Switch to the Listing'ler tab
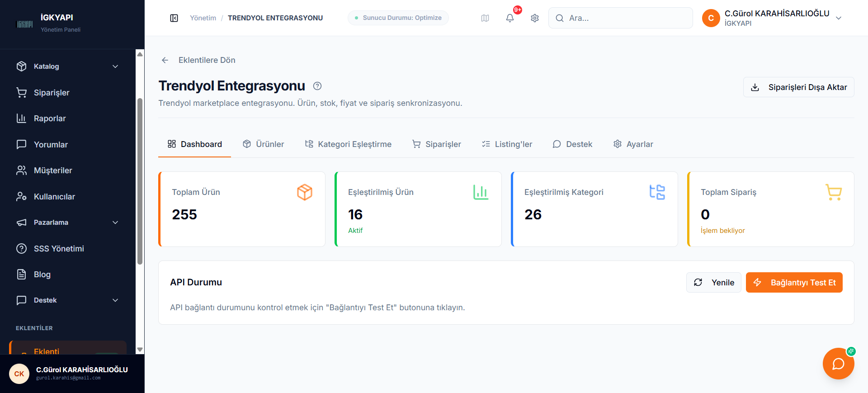 coord(507,144)
